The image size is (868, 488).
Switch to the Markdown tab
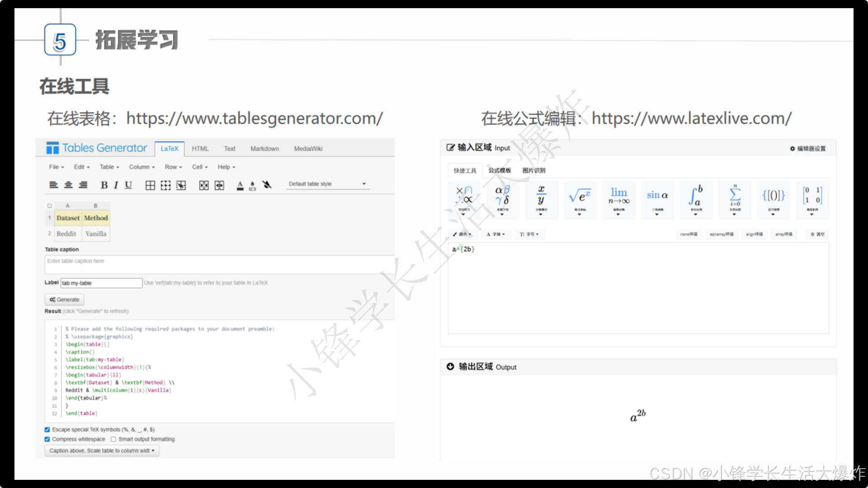point(264,149)
